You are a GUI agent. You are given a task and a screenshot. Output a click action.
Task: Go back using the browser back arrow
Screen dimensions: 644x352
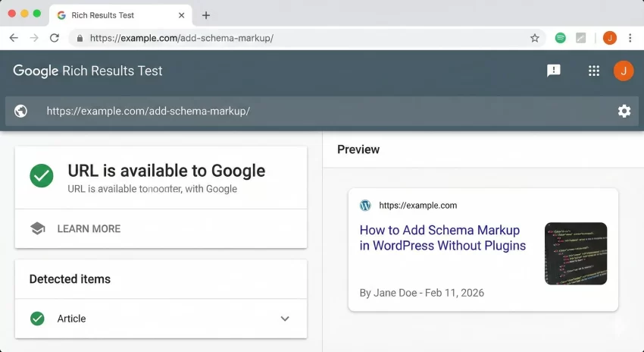click(x=14, y=38)
